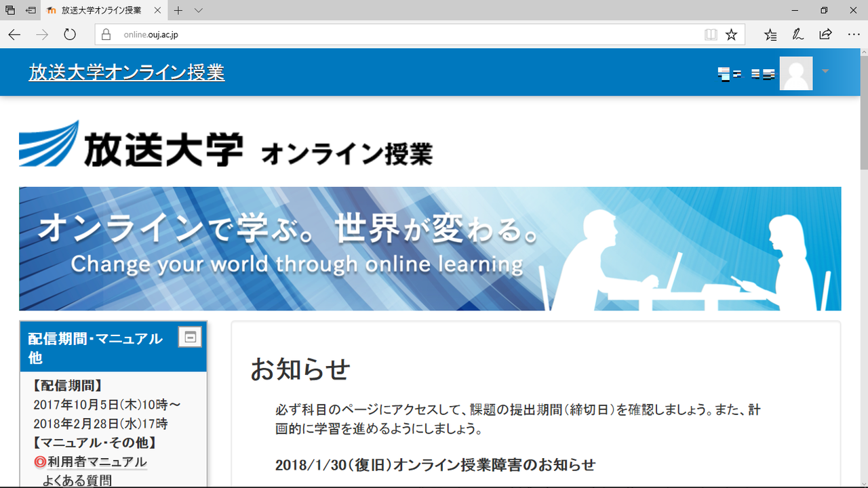Open the Share icon in the browser toolbar
The width and height of the screenshot is (868, 488).
[825, 34]
